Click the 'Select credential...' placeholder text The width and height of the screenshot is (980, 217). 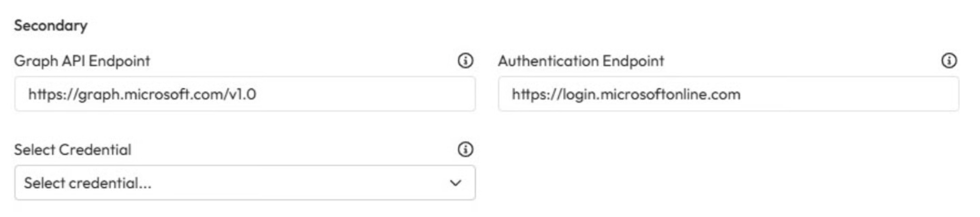click(x=88, y=183)
